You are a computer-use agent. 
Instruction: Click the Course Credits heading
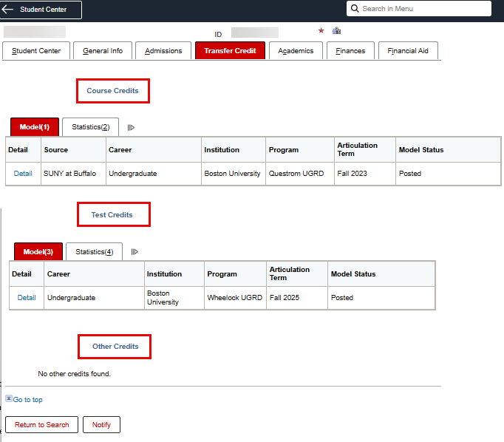coord(112,91)
